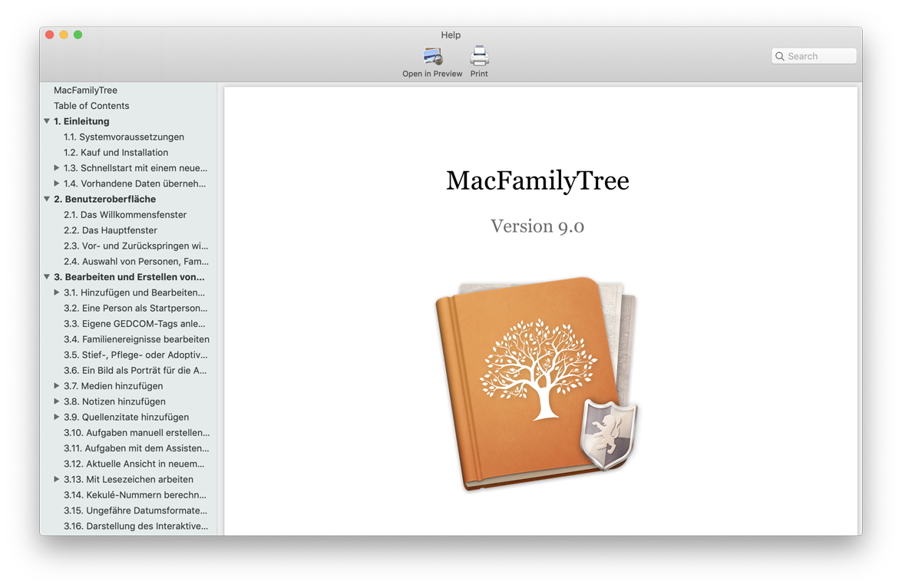The width and height of the screenshot is (902, 588).
Task: Expand 3.1. Hinzufügen und Bearbeiten...
Action: pyautogui.click(x=56, y=292)
